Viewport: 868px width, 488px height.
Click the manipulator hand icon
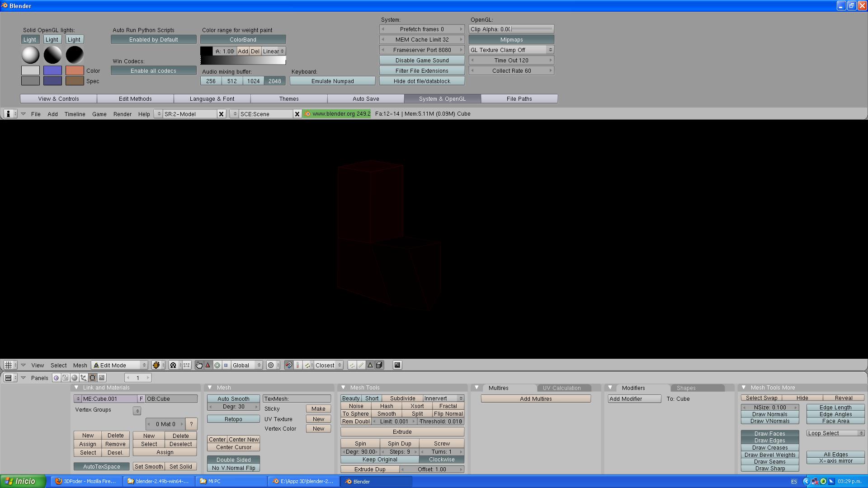[199, 365]
